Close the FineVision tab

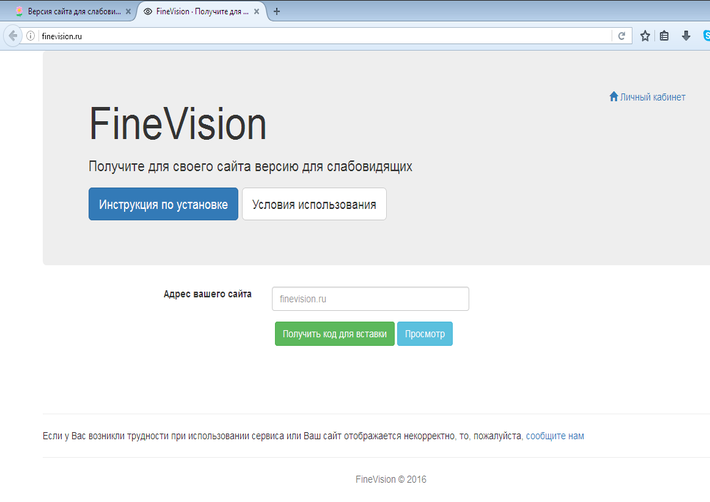(257, 12)
